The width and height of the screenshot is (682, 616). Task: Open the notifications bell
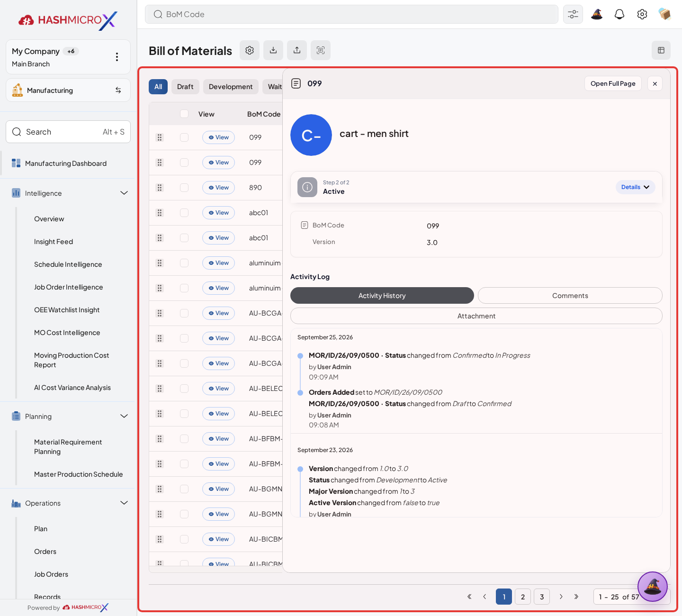619,14
